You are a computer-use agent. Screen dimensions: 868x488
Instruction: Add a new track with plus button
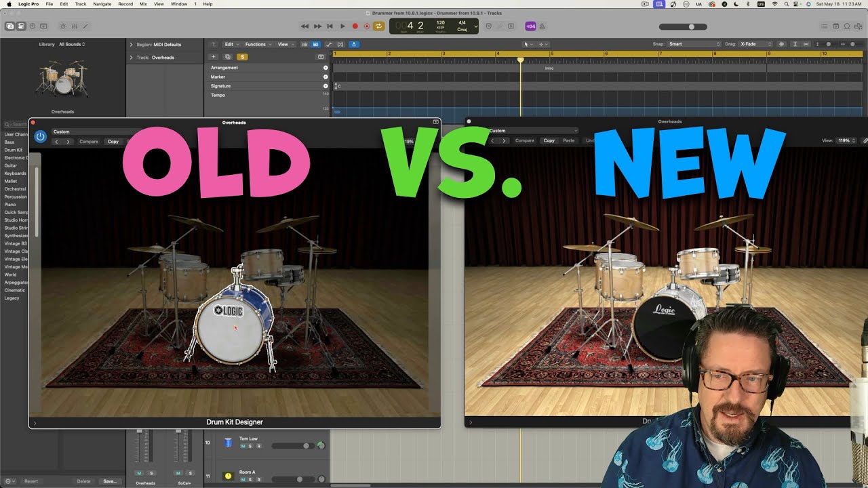[213, 57]
